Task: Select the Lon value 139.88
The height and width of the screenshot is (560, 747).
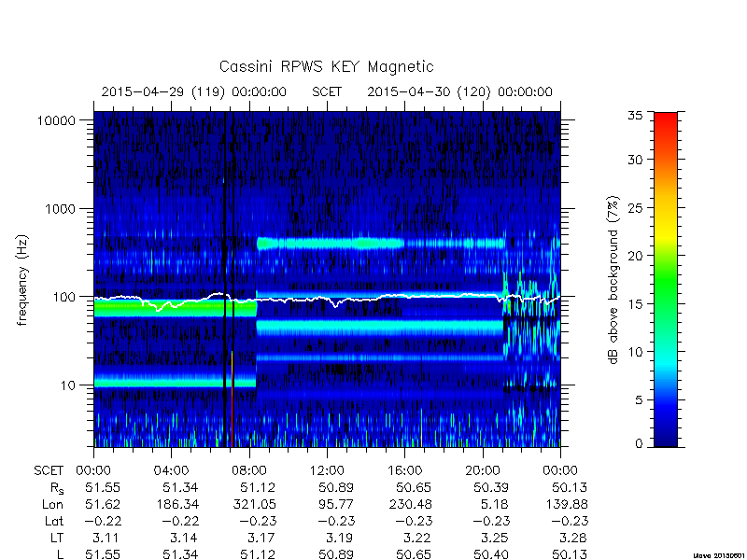Action: pyautogui.click(x=566, y=504)
